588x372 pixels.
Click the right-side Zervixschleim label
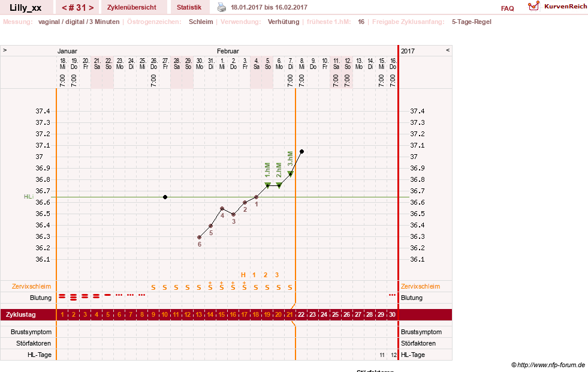[420, 286]
